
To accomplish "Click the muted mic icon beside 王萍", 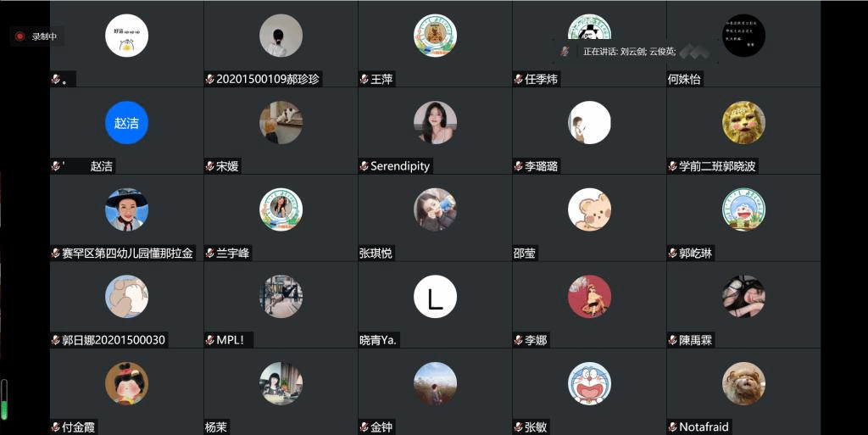I will [x=364, y=79].
